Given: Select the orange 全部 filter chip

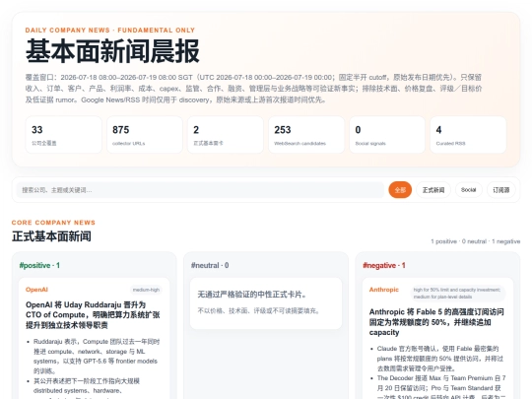Looking at the screenshot, I should pos(400,190).
